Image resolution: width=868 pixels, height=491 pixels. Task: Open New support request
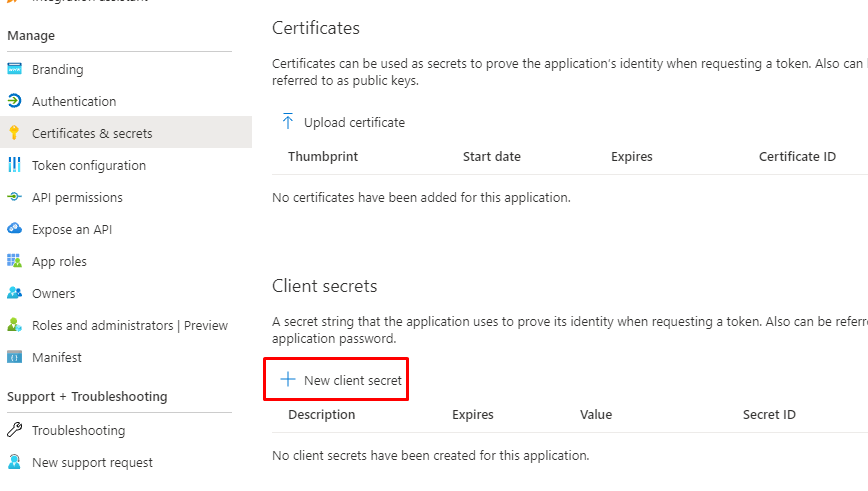(92, 462)
